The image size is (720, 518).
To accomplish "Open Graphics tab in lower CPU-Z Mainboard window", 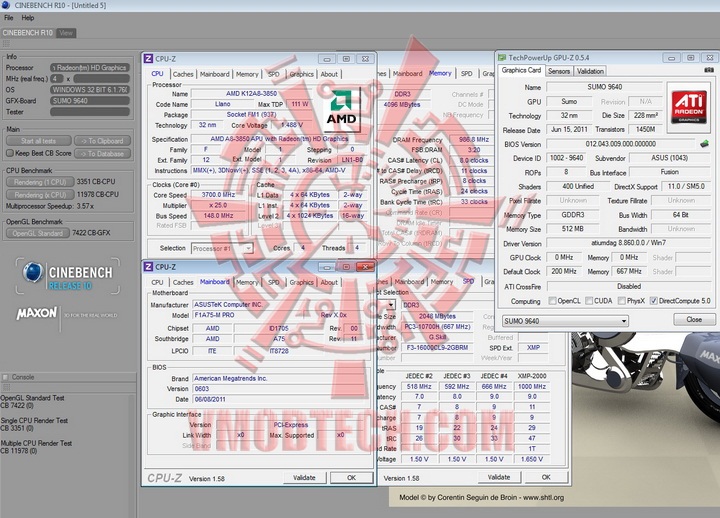I will click(x=301, y=282).
